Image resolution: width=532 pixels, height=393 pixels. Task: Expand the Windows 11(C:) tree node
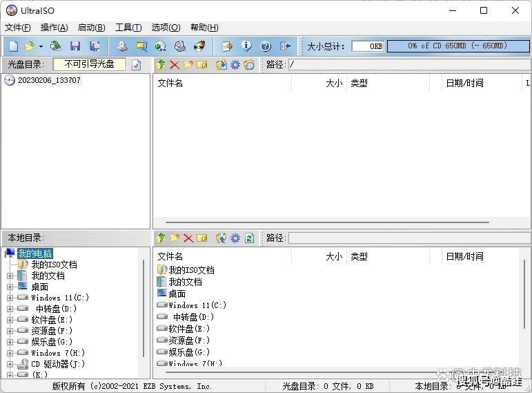10,298
